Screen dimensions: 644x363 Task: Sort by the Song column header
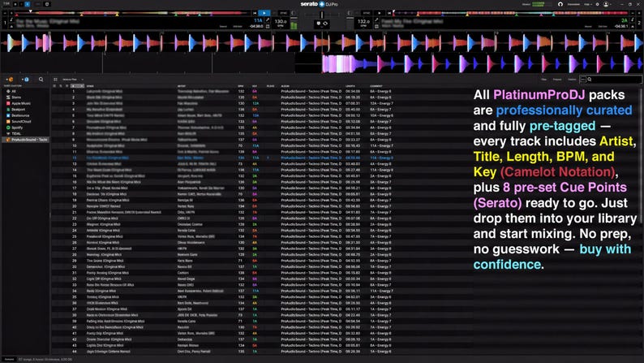[x=90, y=86]
